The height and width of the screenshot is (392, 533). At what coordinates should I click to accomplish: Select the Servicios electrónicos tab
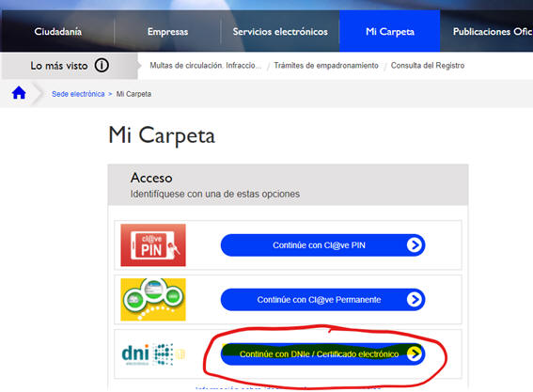coord(280,32)
